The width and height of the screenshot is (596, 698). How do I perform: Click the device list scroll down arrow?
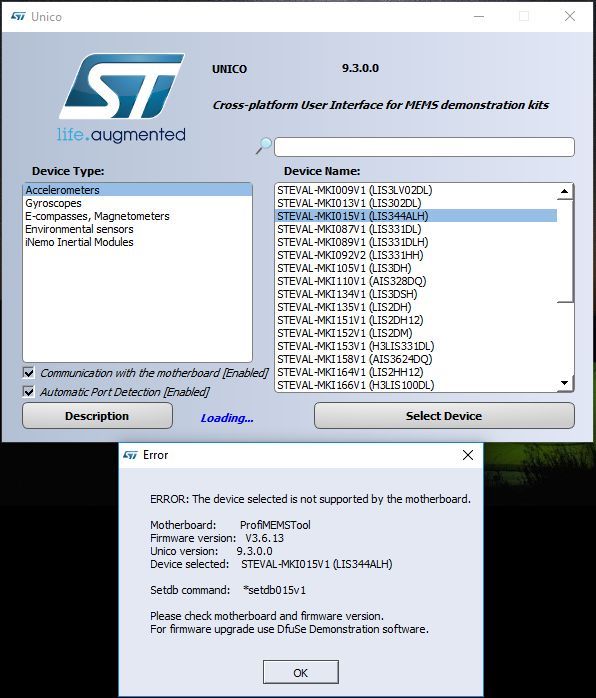coord(564,383)
